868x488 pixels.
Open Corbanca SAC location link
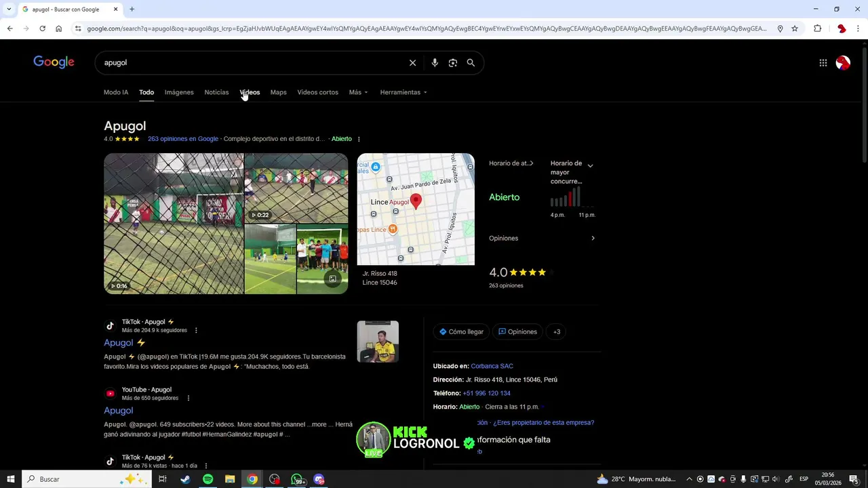pyautogui.click(x=492, y=366)
